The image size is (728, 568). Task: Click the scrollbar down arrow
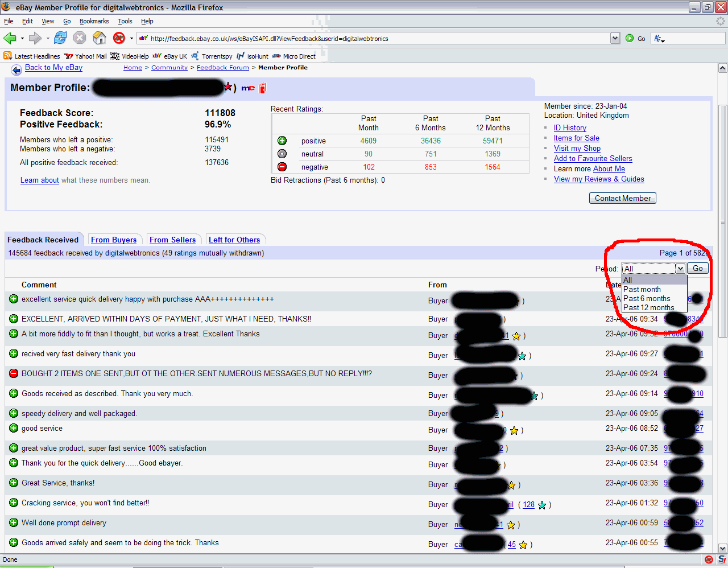coord(723,548)
